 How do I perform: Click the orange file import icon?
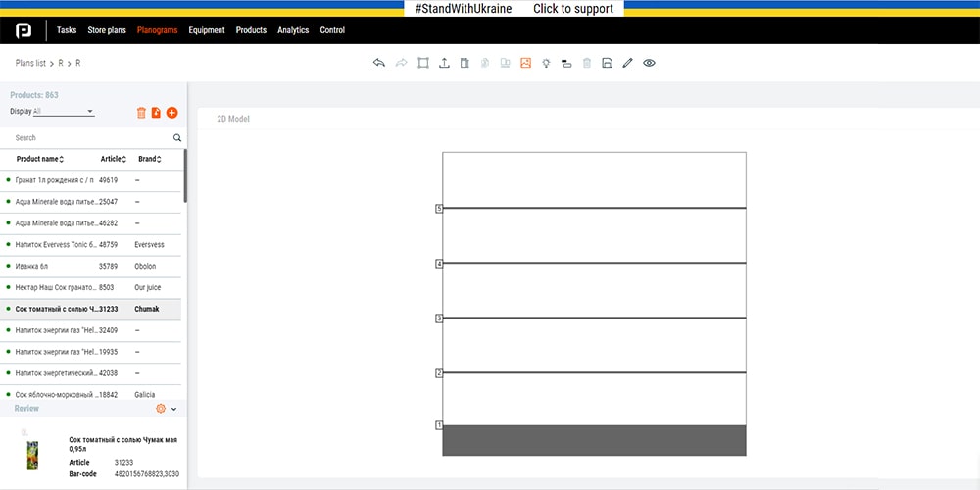coord(157,113)
